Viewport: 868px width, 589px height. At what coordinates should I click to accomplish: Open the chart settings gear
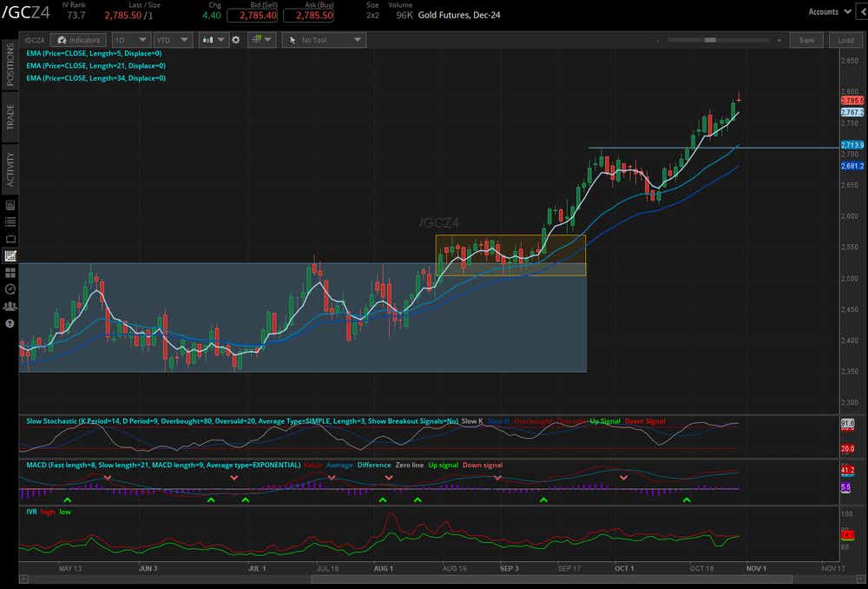coord(234,39)
